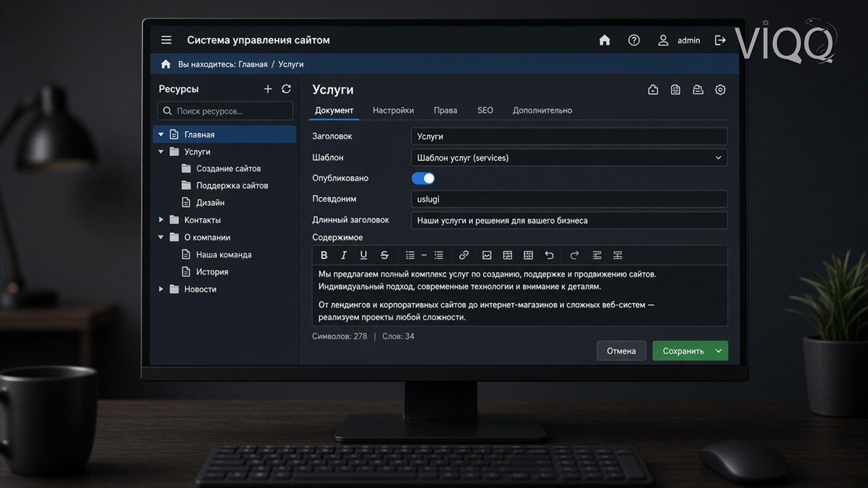Click the Отмена button
The width and height of the screenshot is (868, 488).
tap(621, 351)
